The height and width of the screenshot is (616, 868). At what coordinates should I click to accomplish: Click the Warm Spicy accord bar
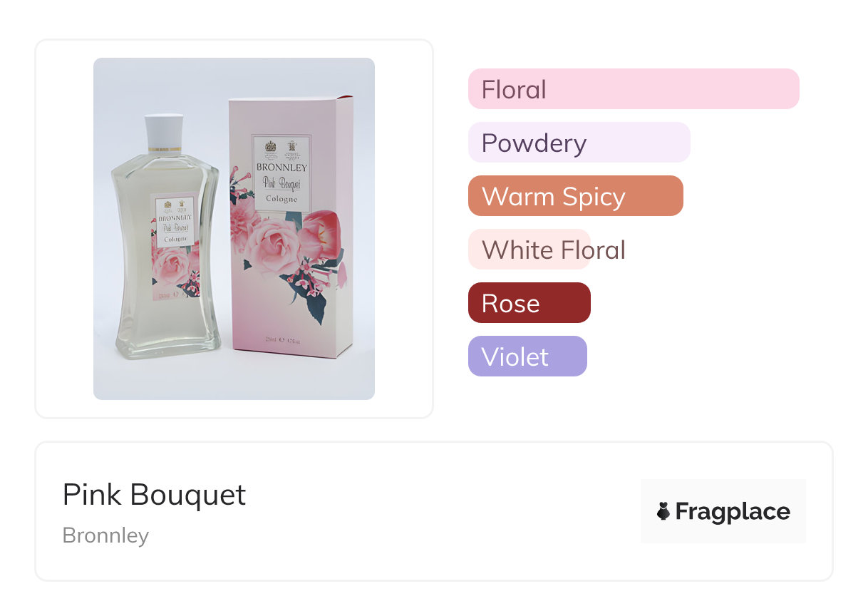tap(575, 196)
